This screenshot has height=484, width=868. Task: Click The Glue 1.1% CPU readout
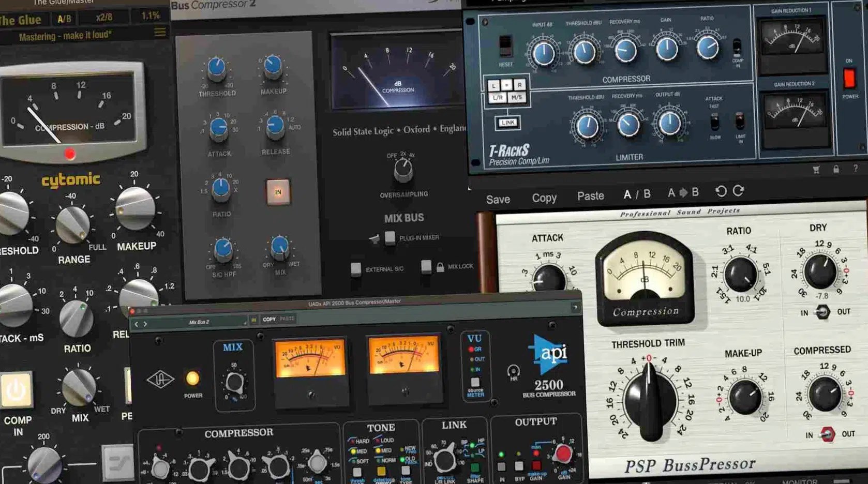[x=151, y=16]
